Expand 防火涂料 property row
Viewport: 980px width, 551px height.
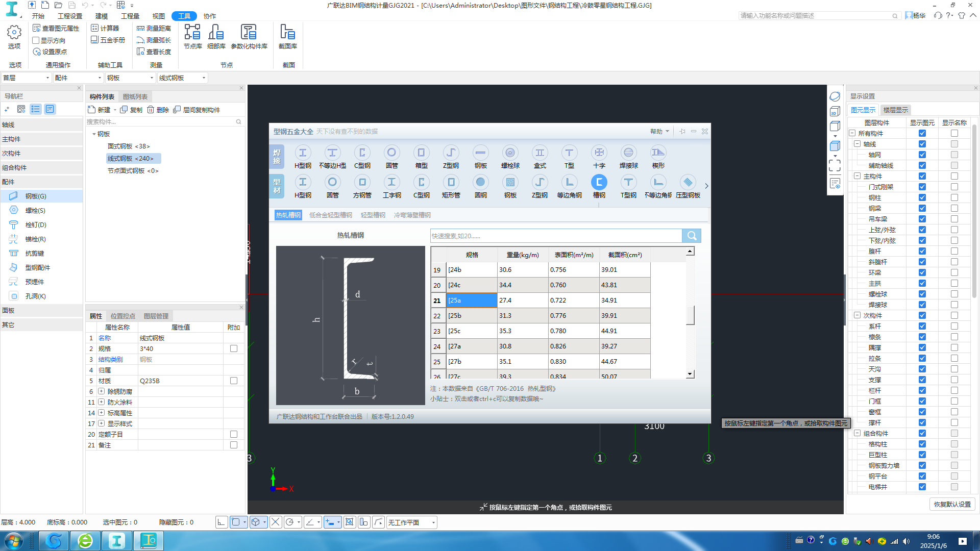[x=101, y=402]
